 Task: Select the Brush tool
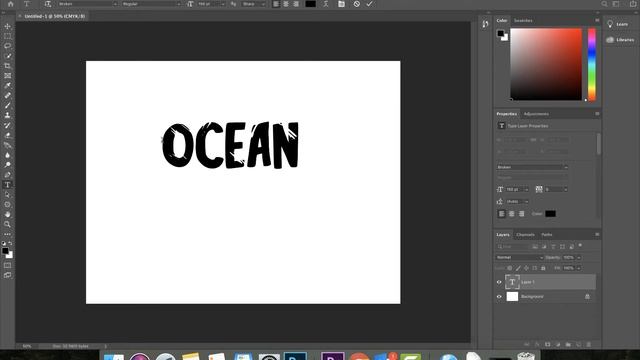click(x=7, y=105)
